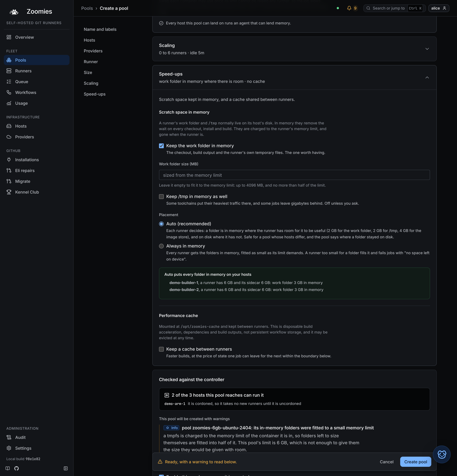
Task: Click the Usage chart icon
Action: (x=9, y=103)
